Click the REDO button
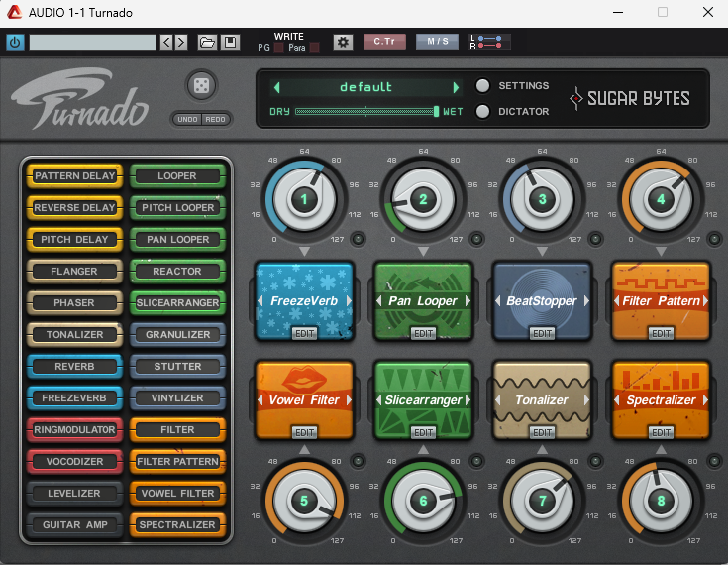 click(x=216, y=119)
